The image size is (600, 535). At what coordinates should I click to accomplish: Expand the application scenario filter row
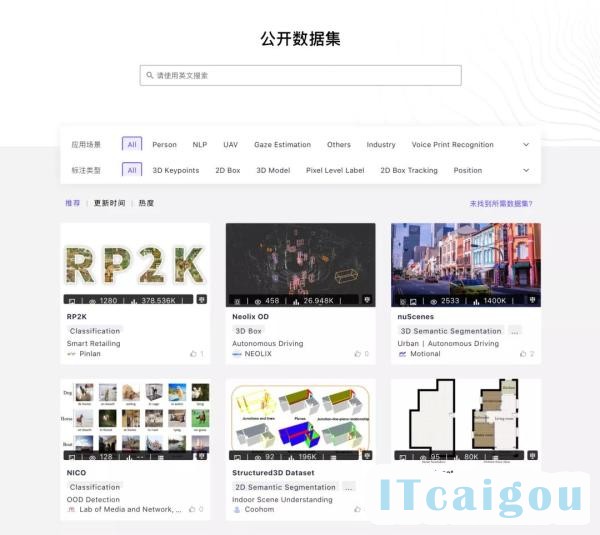coord(526,144)
